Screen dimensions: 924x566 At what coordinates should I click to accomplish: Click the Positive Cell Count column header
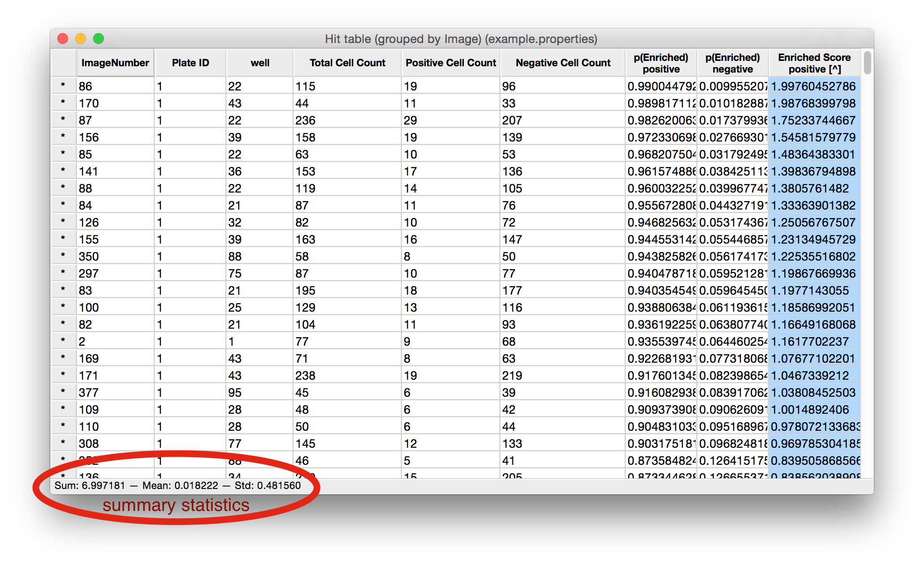click(450, 63)
